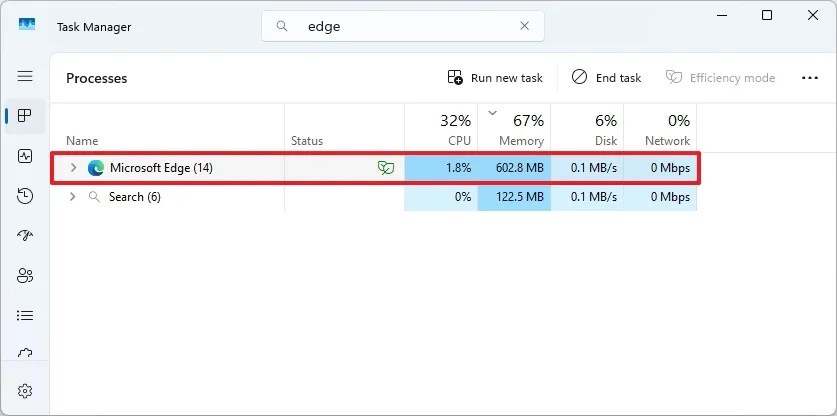Open the Startup apps sidebar icon

[25, 236]
